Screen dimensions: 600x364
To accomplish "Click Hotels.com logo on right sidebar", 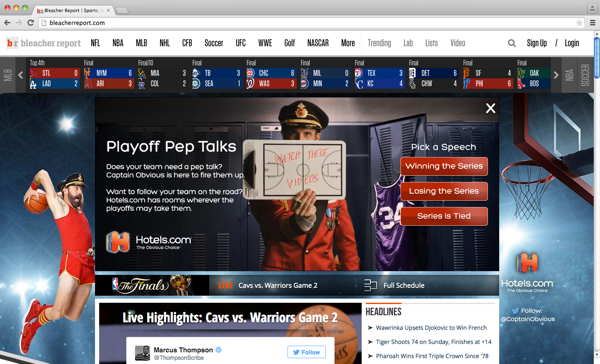I will pos(527,272).
